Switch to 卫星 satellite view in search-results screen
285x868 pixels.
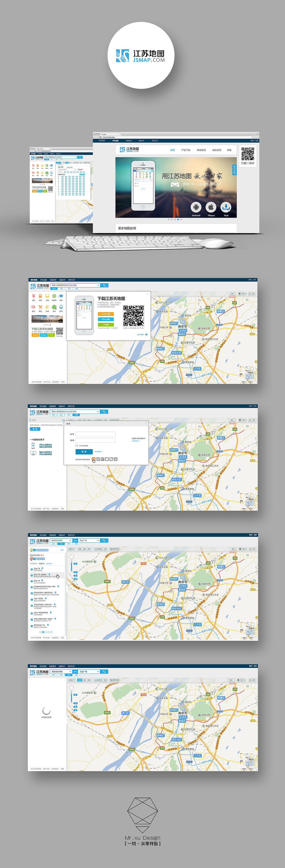point(84,549)
